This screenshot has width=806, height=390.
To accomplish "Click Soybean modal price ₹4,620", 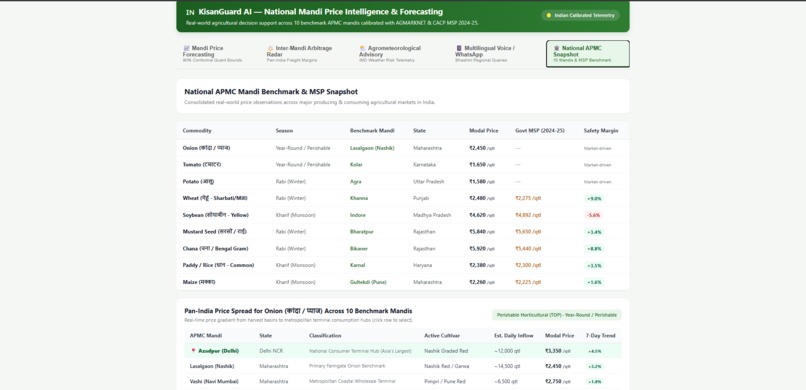I will tap(482, 215).
